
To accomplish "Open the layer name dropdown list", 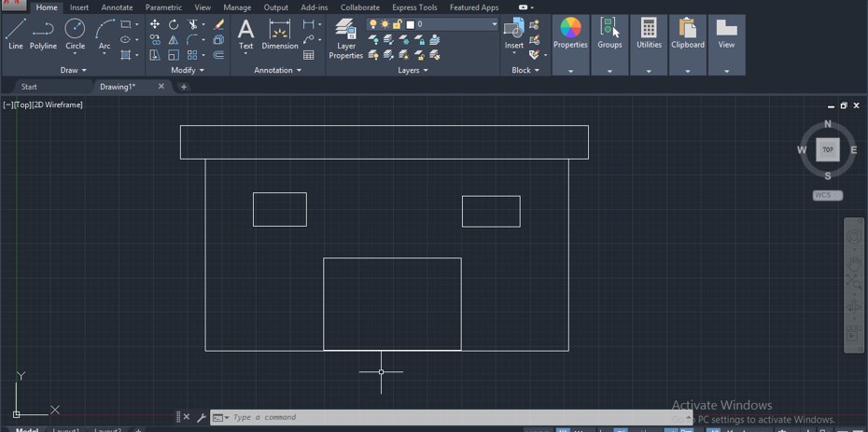I will click(x=495, y=24).
